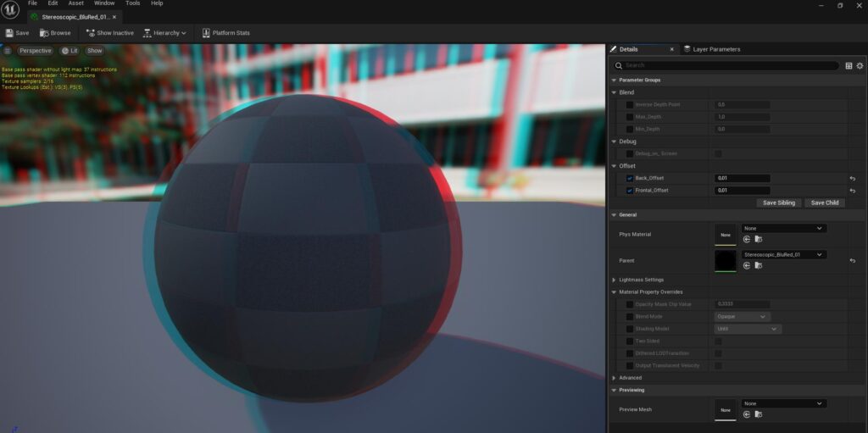The image size is (868, 433).
Task: Expand the Advanced section
Action: click(x=614, y=378)
